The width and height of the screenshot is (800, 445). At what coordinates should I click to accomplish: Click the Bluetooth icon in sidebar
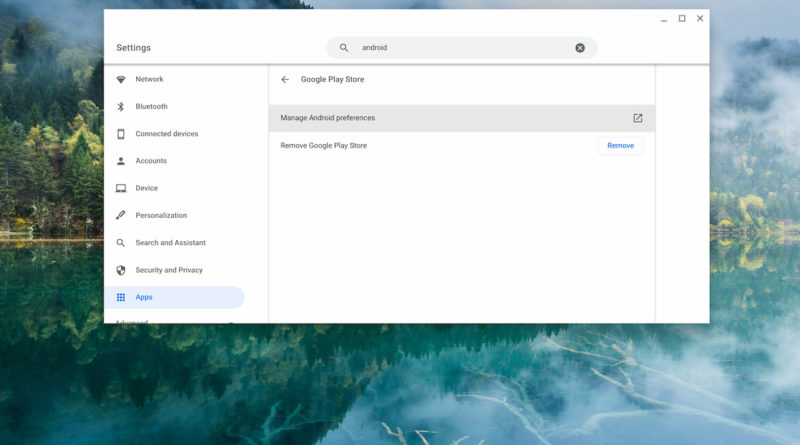point(121,107)
